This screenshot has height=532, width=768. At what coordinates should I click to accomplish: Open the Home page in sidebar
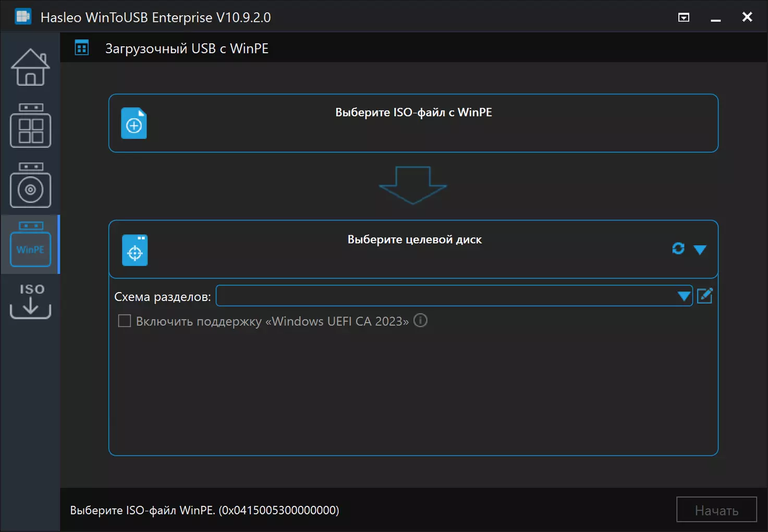[x=30, y=67]
